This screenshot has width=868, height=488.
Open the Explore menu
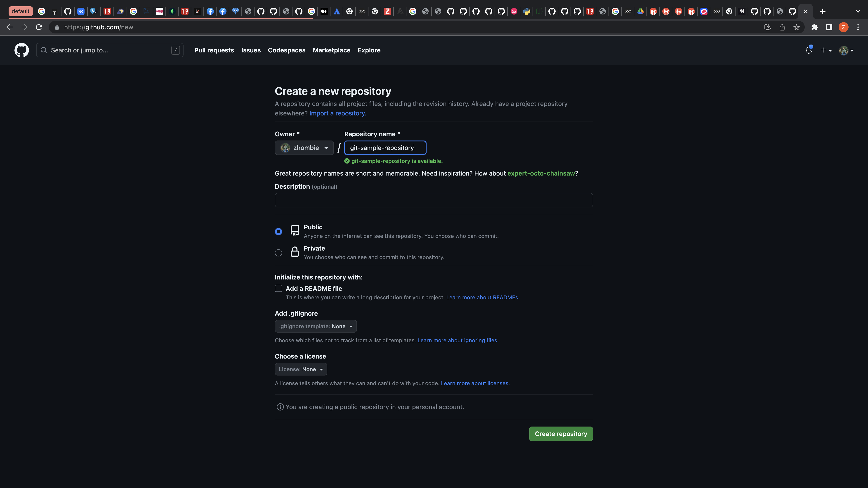click(x=369, y=50)
